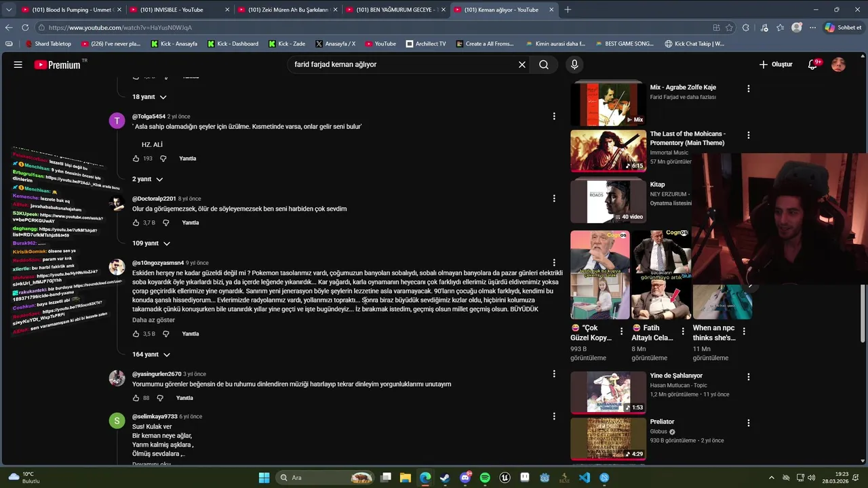Collapse comment with Daha az göster

point(153,320)
